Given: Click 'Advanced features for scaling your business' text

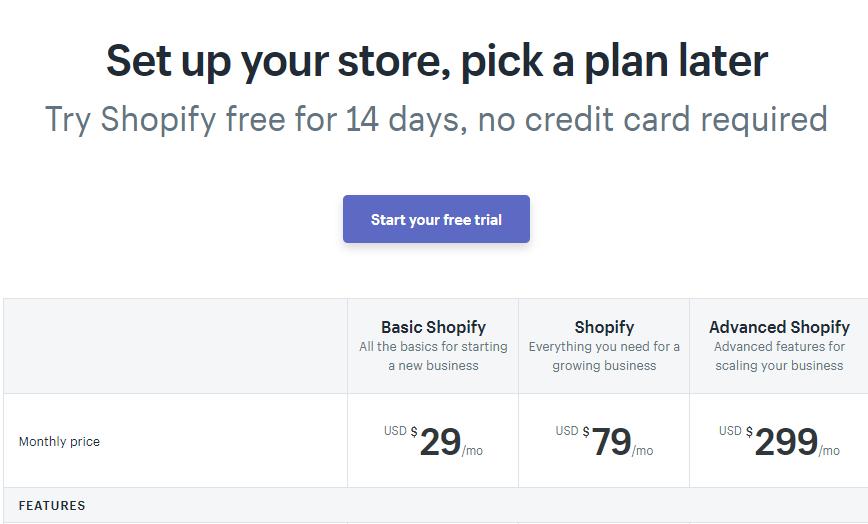Looking at the screenshot, I should click(x=779, y=356).
